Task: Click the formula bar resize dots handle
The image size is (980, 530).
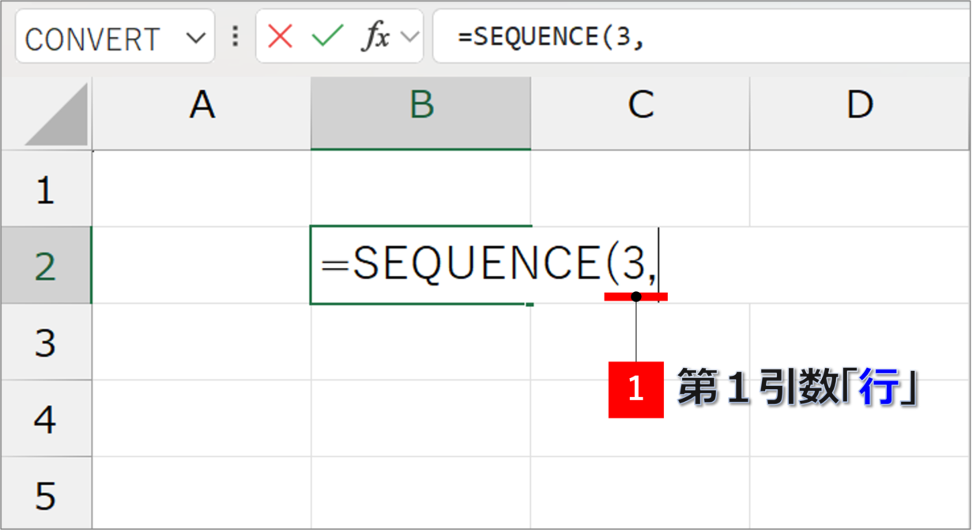Action: tap(235, 36)
